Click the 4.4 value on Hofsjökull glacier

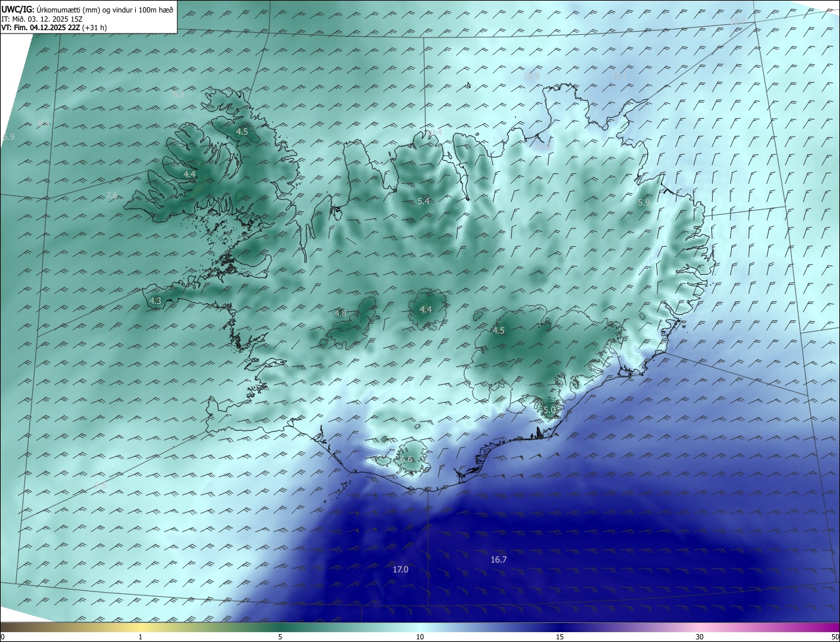click(x=426, y=309)
